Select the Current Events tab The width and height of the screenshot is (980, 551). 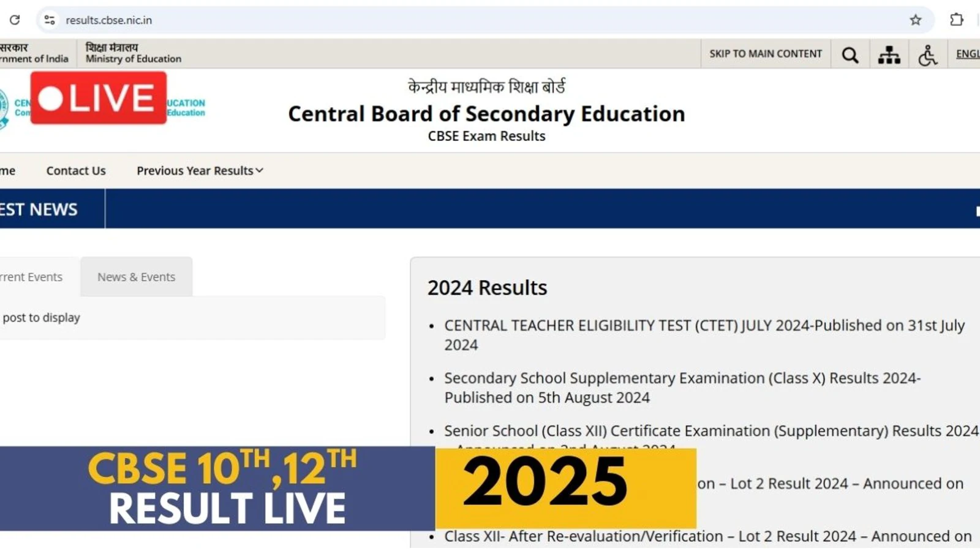[31, 277]
